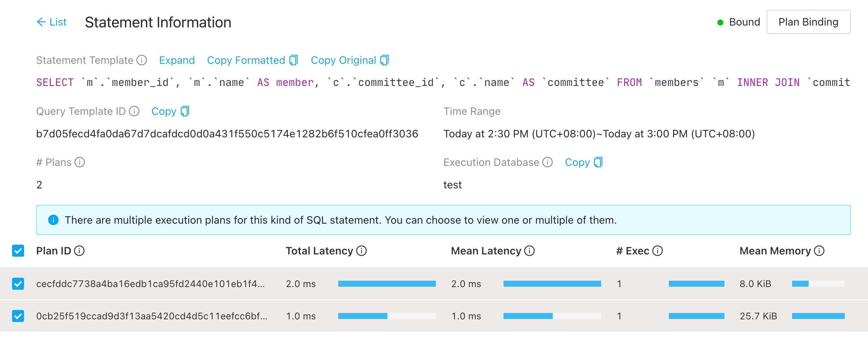Go back to the statement List
Image resolution: width=868 pixels, height=355 pixels.
tap(52, 22)
